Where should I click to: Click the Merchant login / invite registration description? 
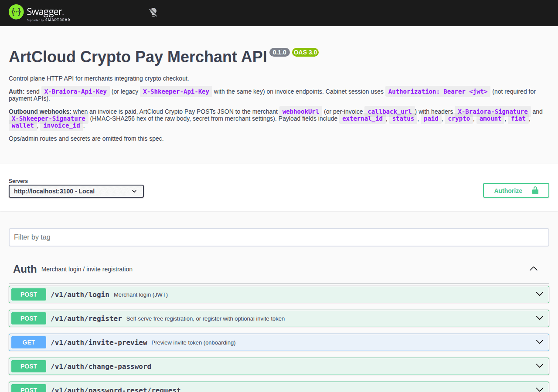coord(87,269)
